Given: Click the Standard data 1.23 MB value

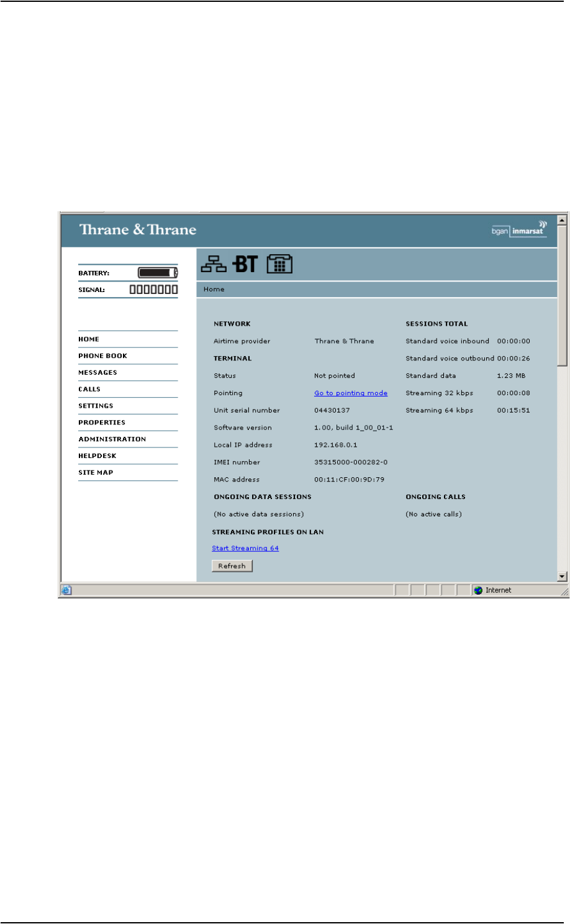Looking at the screenshot, I should 512,376.
